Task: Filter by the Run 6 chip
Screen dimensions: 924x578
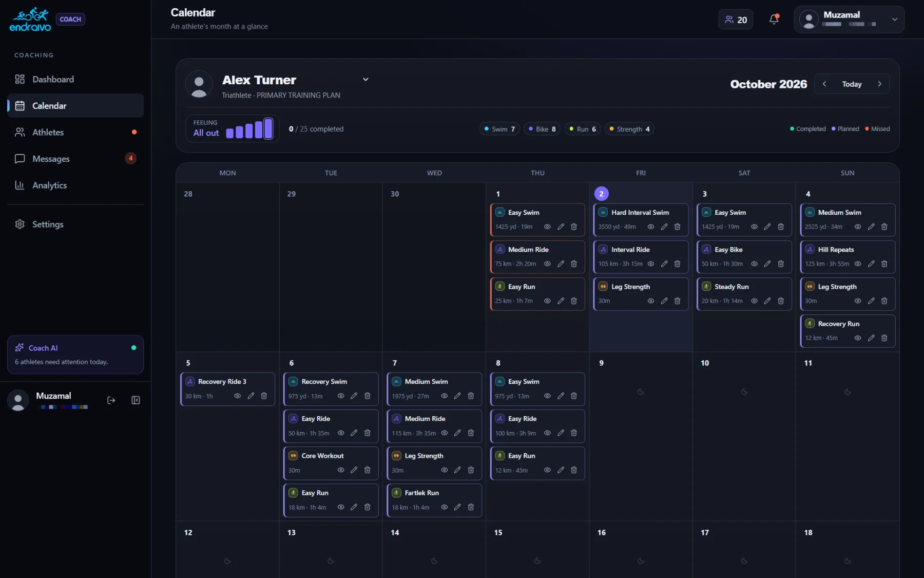Action: [x=583, y=129]
